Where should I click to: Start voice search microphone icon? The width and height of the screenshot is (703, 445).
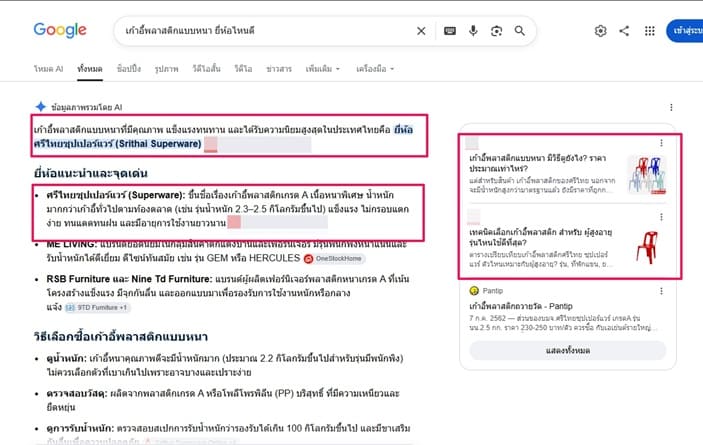(x=473, y=31)
